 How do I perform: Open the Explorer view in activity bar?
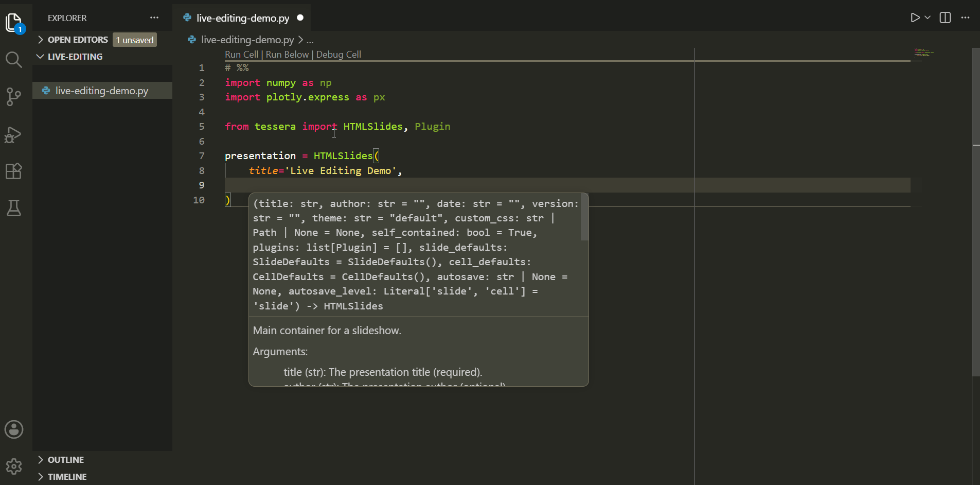click(14, 23)
